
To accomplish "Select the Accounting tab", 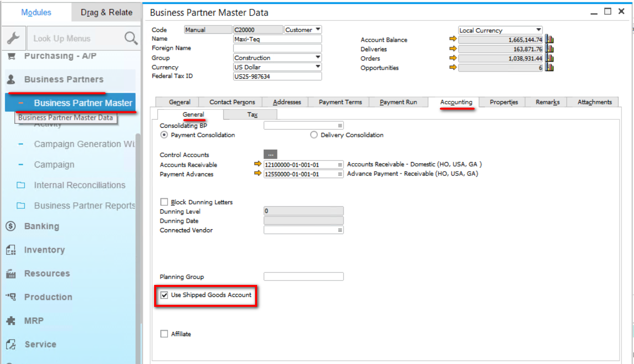I will pos(456,102).
